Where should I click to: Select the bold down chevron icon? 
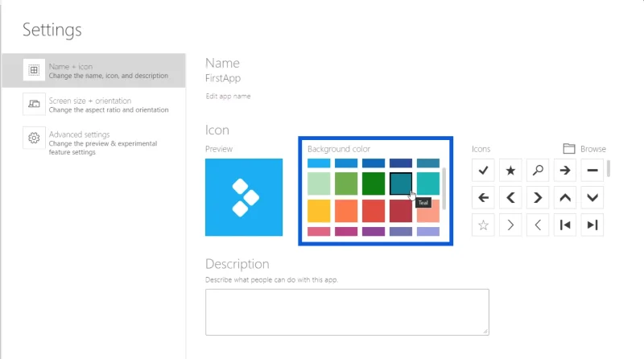(x=592, y=197)
